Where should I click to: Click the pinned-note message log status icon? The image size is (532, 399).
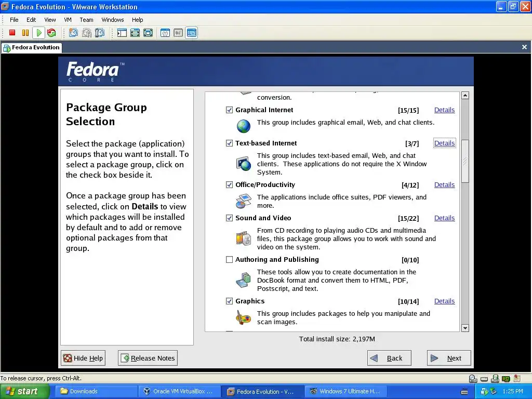pos(517,378)
